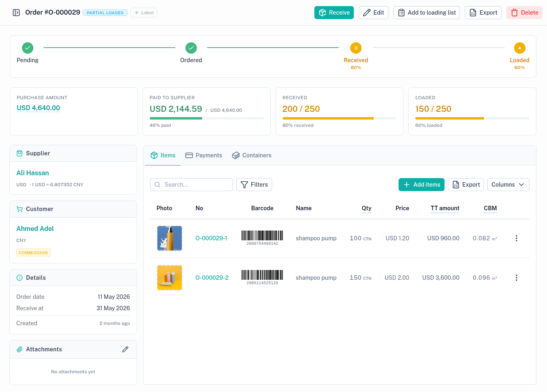
Task: Select the Loaded step number 4 circle
Action: 519,48
